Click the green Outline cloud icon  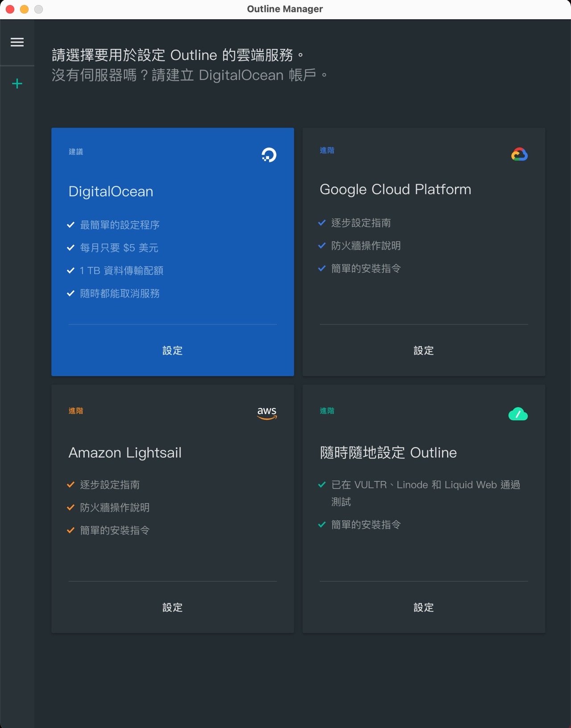(518, 414)
